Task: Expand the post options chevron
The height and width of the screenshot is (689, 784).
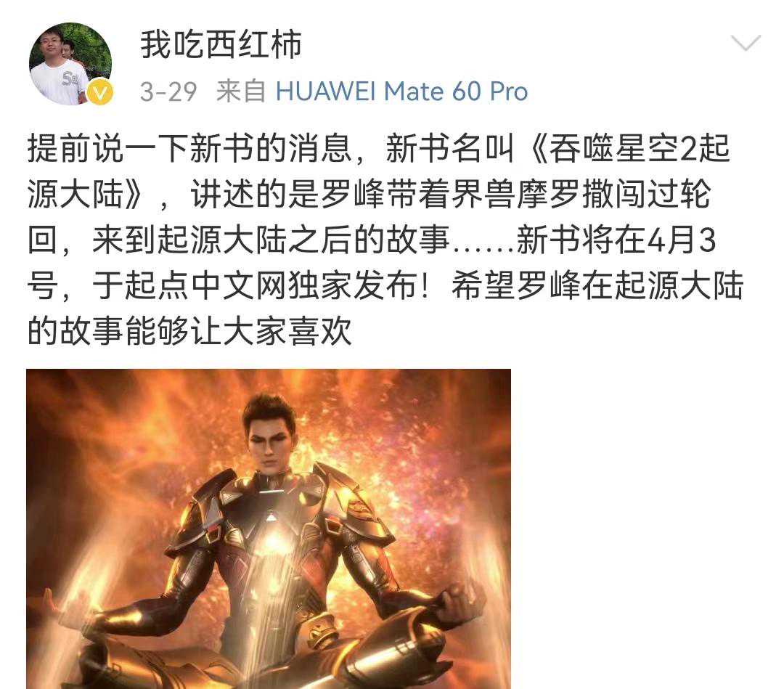Action: [746, 43]
